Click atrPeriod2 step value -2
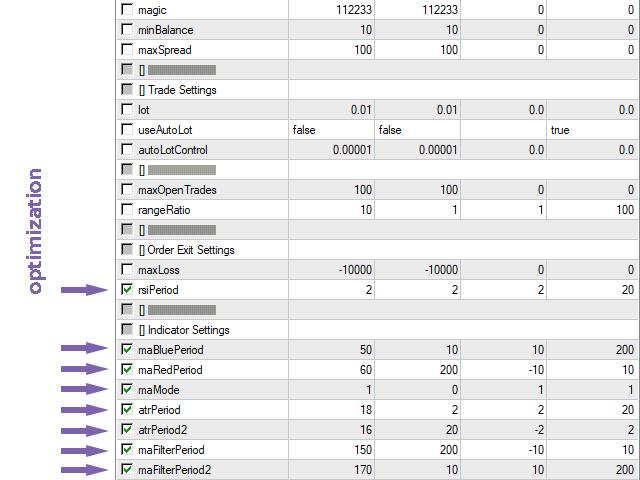Viewport: 640px width, 480px height. pyautogui.click(x=504, y=429)
